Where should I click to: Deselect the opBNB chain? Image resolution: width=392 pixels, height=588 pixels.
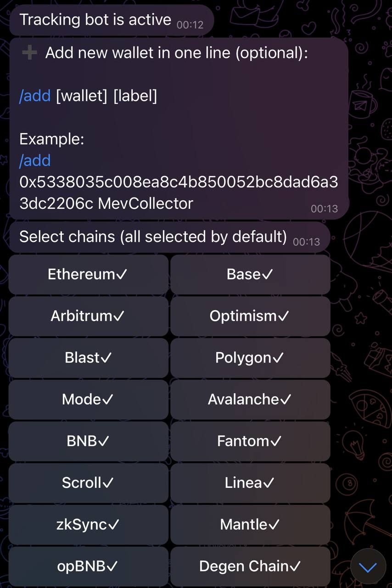[x=88, y=566]
